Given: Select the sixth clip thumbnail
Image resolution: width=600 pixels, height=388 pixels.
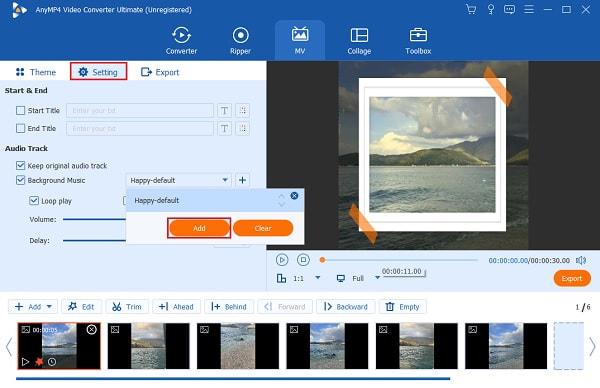Looking at the screenshot, I should [506, 346].
